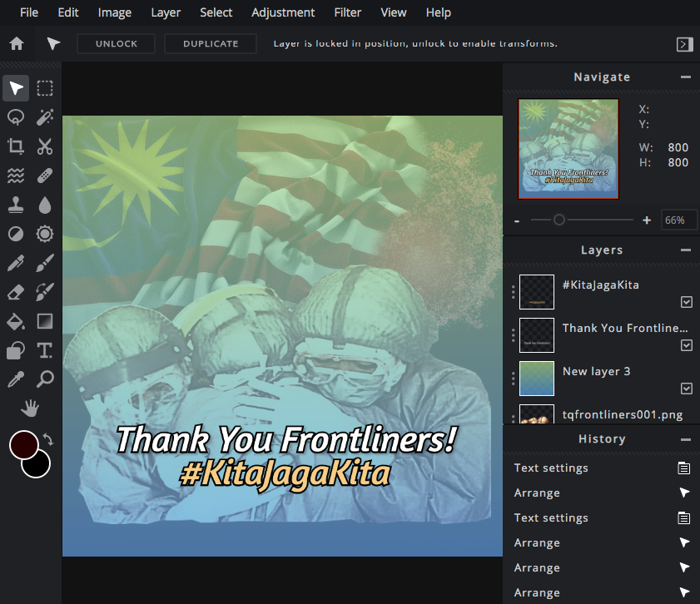Open the View menu
The width and height of the screenshot is (700, 604).
click(x=394, y=12)
